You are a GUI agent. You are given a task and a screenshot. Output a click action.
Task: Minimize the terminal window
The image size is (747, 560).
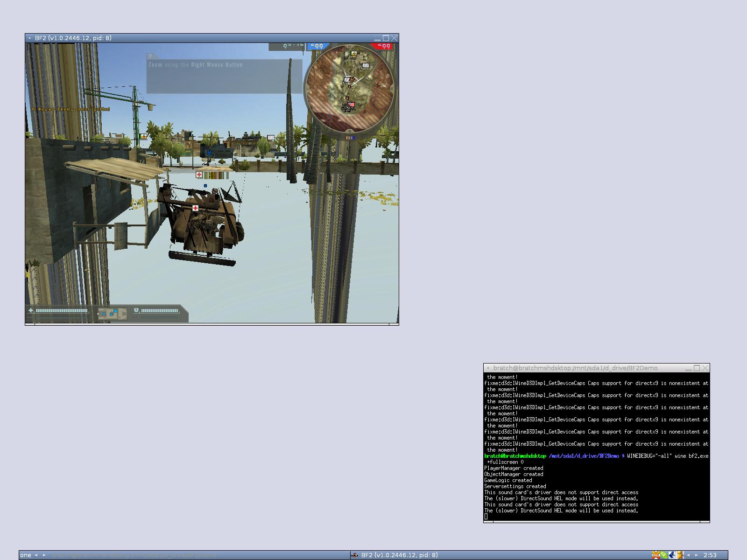point(688,368)
